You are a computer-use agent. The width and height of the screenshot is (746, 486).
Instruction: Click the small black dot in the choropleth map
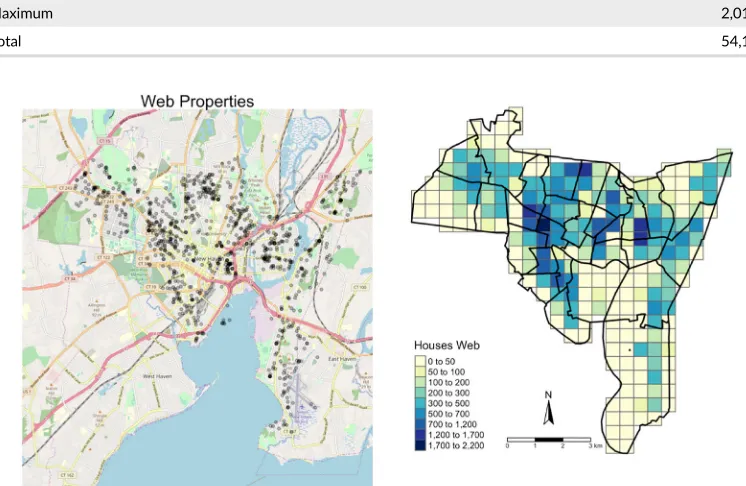[630, 350]
